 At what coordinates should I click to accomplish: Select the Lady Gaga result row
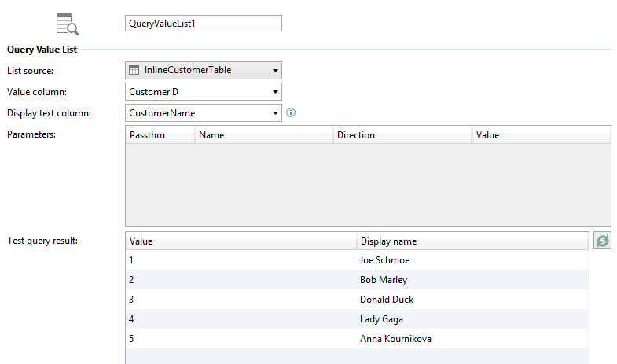356,319
